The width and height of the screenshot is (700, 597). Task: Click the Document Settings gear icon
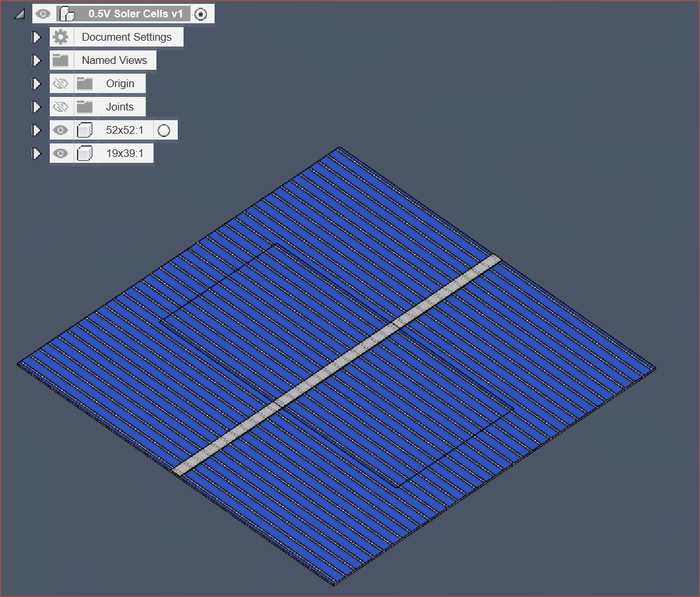(60, 37)
